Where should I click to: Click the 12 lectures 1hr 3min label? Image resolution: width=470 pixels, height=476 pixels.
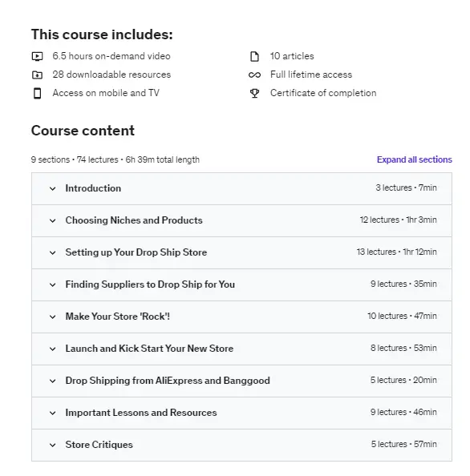pyautogui.click(x=399, y=220)
